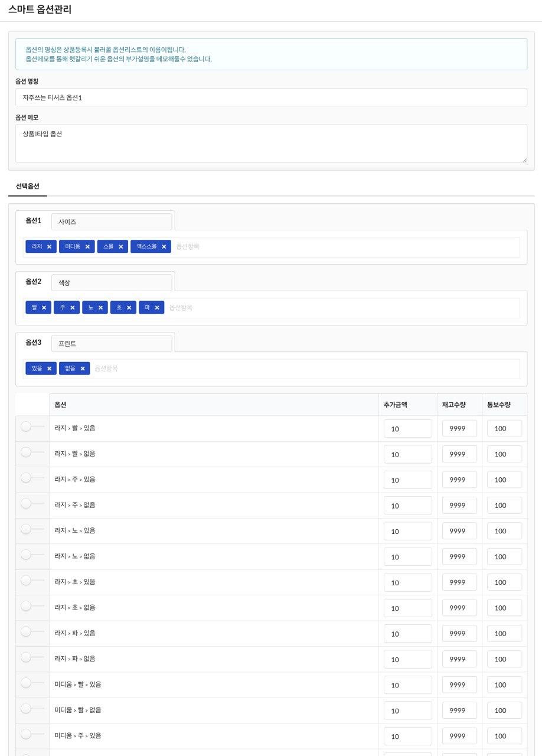Toggle the 미디움 > 빨 > 있음 row switch
542x756 pixels.
pos(26,683)
